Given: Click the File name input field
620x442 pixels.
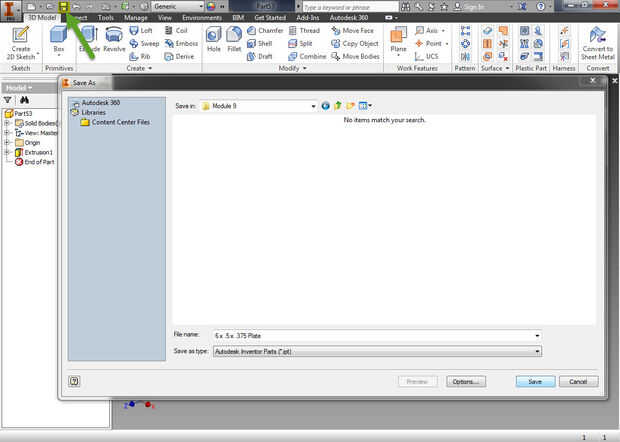Looking at the screenshot, I should pos(377,336).
